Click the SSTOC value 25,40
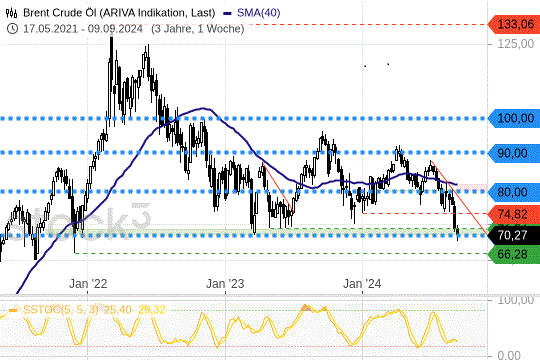This screenshot has height=360, width=540. (117, 310)
